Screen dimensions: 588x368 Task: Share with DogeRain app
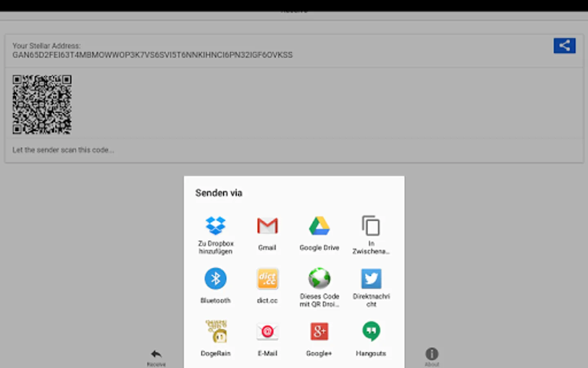(216, 339)
